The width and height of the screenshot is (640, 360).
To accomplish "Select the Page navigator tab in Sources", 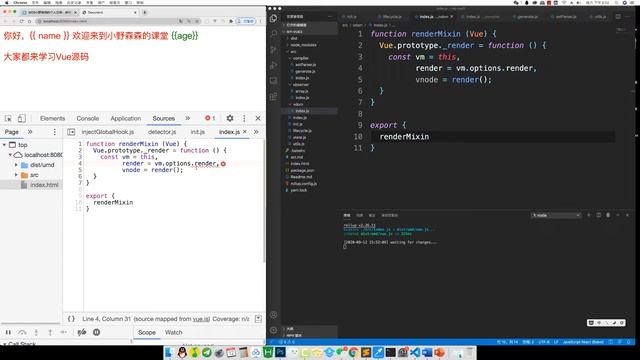I will 11,132.
